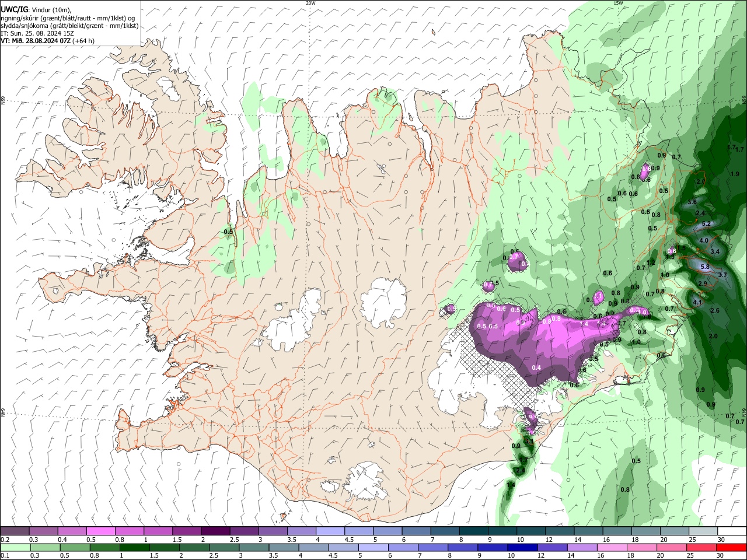747x560 pixels.
Task: Click the 5.8 precipitation value on the map
Action: pyautogui.click(x=704, y=267)
